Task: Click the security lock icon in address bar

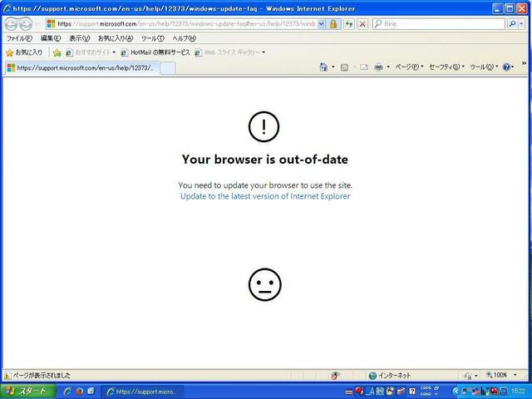Action: (x=333, y=24)
